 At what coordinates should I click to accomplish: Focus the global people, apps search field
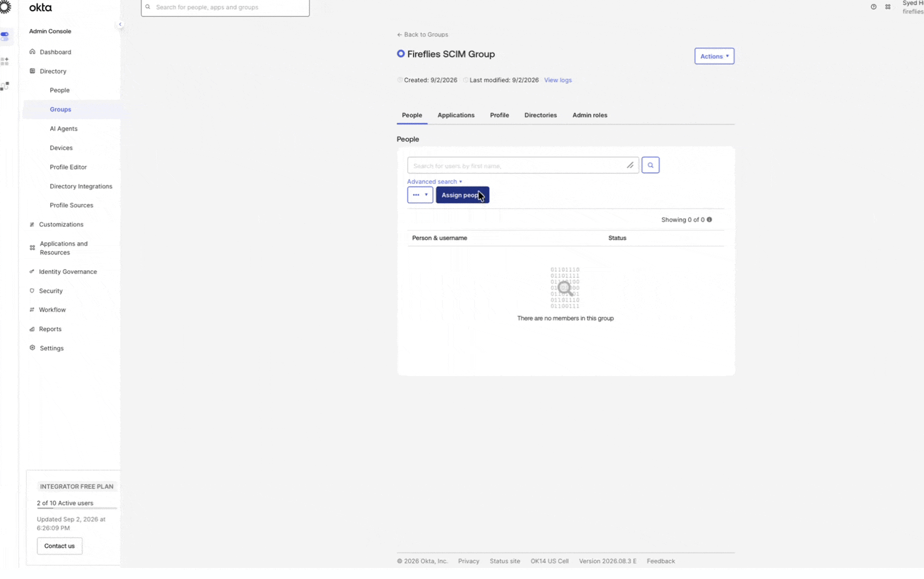[225, 7]
